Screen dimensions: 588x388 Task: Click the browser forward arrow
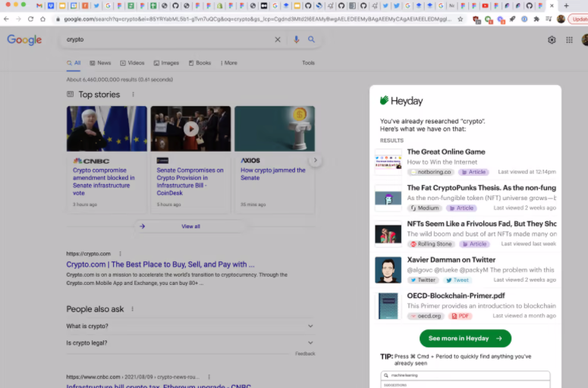(18, 19)
